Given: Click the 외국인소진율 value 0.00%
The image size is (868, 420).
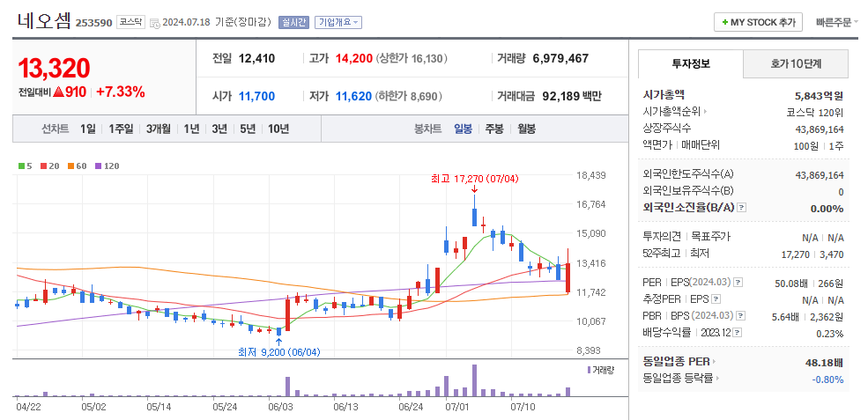Looking at the screenshot, I should (827, 208).
